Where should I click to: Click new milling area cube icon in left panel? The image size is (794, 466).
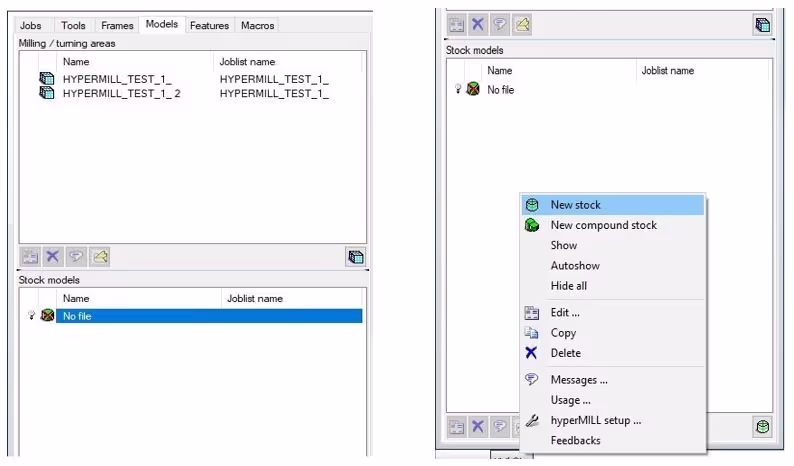point(356,257)
